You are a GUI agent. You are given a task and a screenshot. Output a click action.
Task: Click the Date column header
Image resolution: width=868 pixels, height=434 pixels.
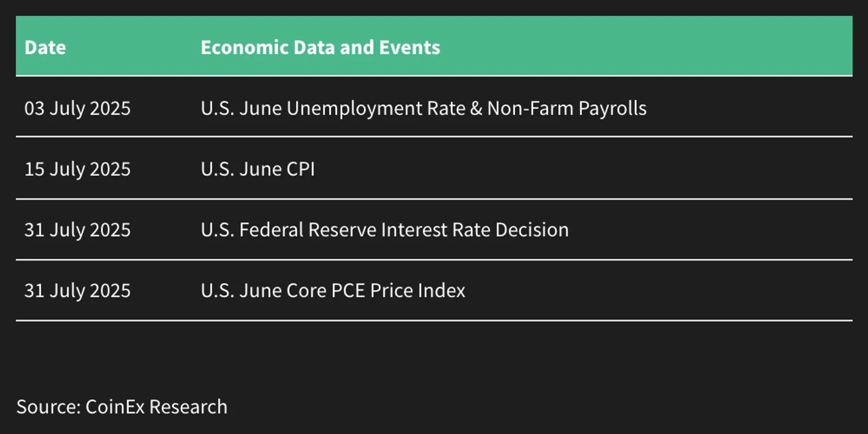(x=45, y=48)
